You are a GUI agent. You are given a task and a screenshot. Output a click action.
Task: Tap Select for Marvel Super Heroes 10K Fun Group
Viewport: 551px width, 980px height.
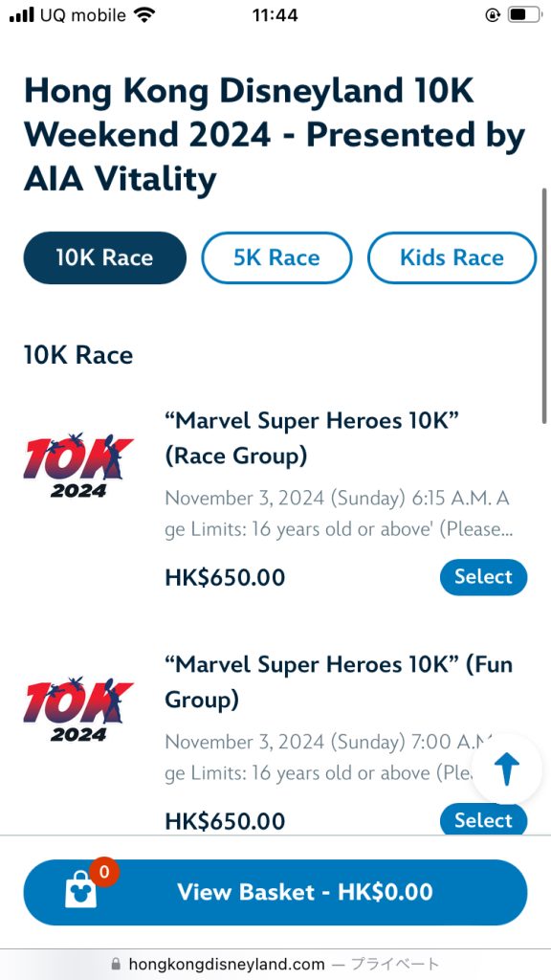pos(483,820)
